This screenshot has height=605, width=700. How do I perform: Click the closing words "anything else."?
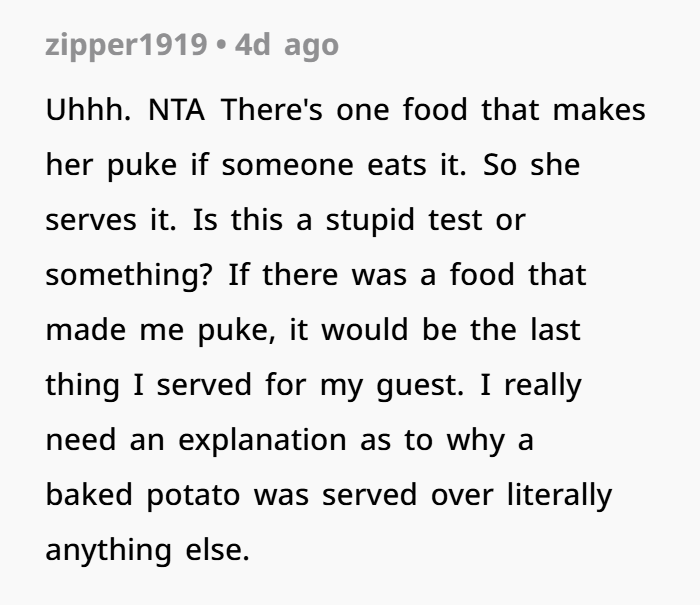147,549
